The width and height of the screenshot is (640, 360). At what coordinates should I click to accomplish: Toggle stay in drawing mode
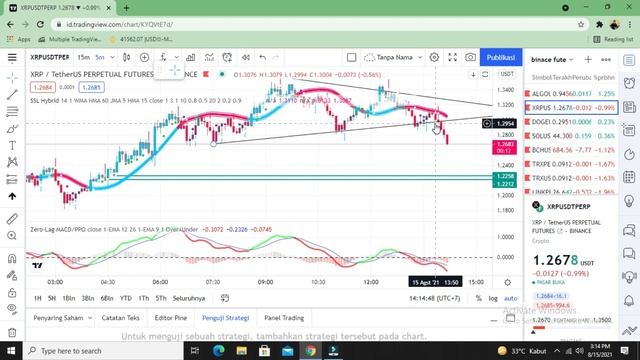coord(12,276)
